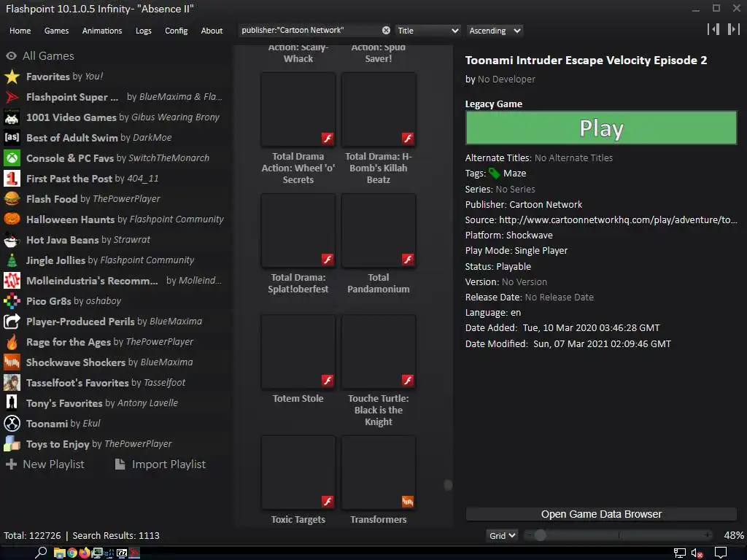Image resolution: width=747 pixels, height=560 pixels.
Task: Click Search Results: 1113 in status bar
Action: [x=116, y=536]
